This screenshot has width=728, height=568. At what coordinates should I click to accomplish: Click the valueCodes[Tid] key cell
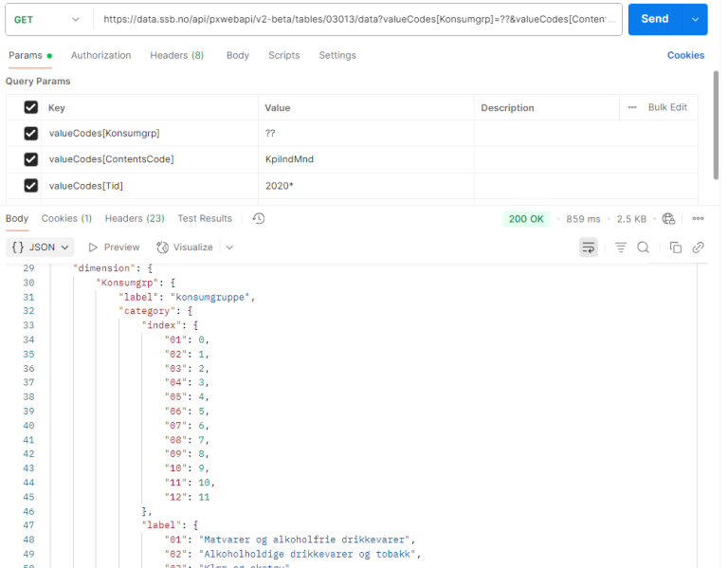[x=150, y=186]
